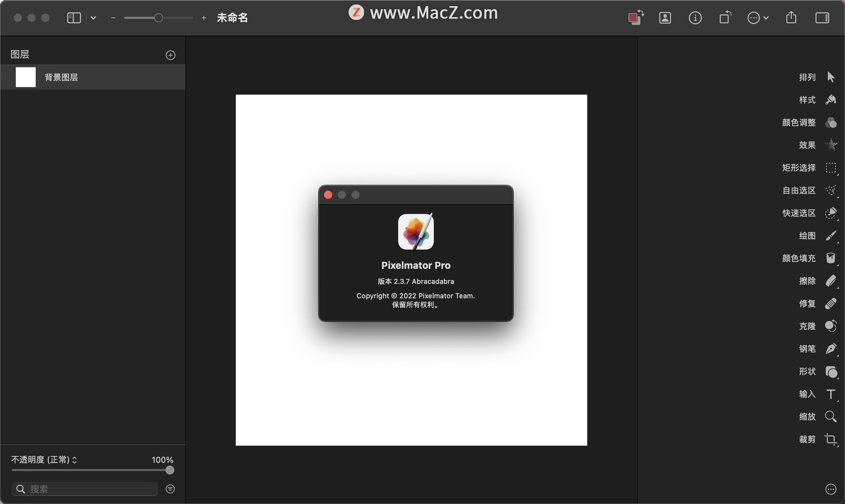845x504 pixels.
Task: Click the zoom out minus button
Action: click(113, 18)
